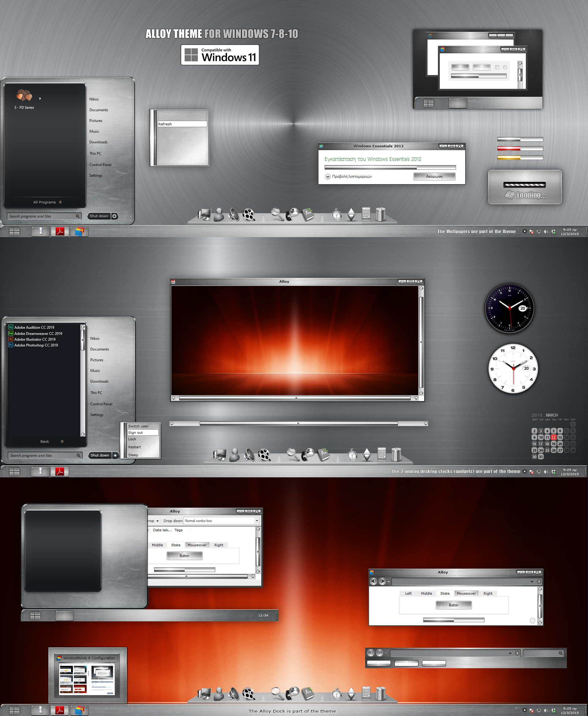Select the diamond gem icon in dock

pos(351,213)
